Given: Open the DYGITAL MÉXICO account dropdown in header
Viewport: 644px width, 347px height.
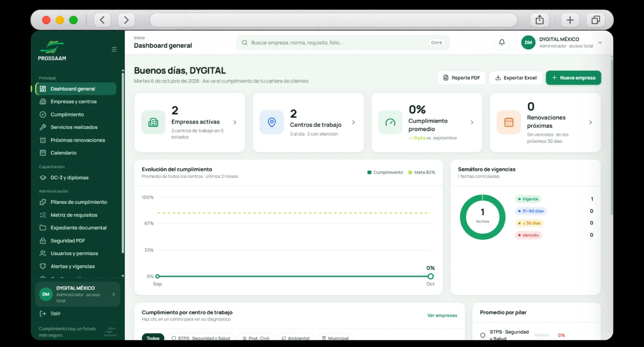Looking at the screenshot, I should pos(600,42).
